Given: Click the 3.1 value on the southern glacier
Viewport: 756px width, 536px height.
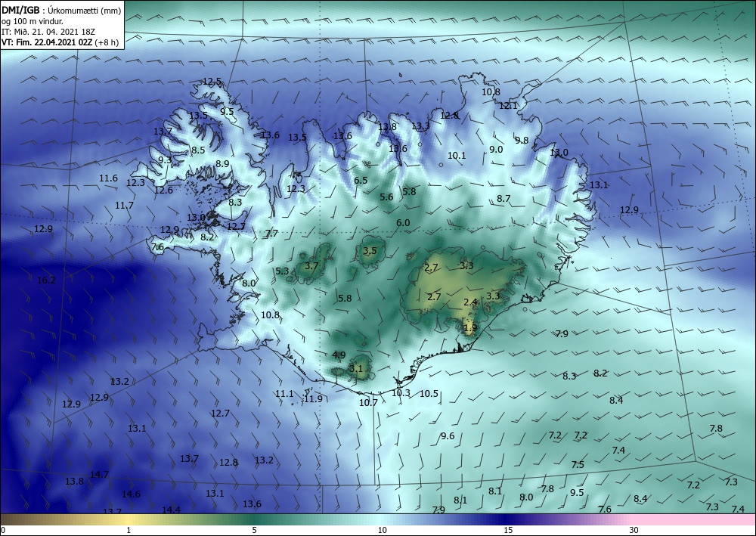Looking at the screenshot, I should tap(355, 369).
